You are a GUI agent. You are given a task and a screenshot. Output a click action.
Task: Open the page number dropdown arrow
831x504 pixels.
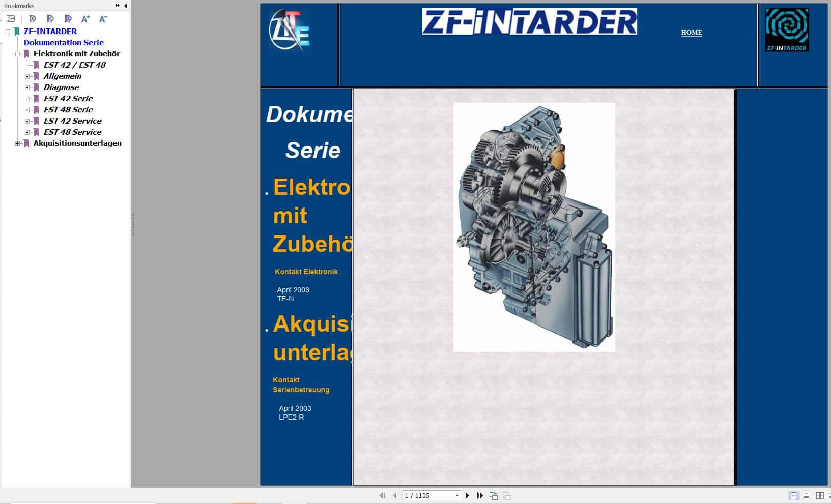[457, 496]
